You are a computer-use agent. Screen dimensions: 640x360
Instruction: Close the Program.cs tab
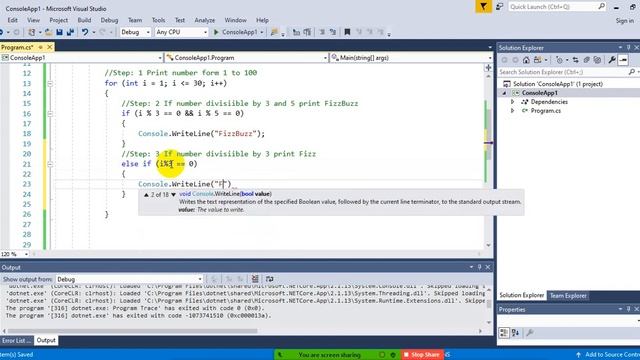(x=49, y=47)
